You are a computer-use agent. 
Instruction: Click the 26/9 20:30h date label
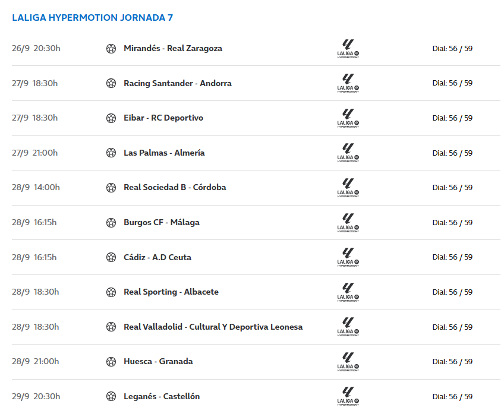[x=36, y=49]
